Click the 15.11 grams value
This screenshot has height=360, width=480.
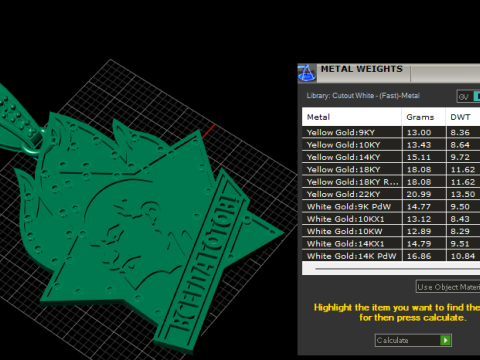(x=419, y=157)
